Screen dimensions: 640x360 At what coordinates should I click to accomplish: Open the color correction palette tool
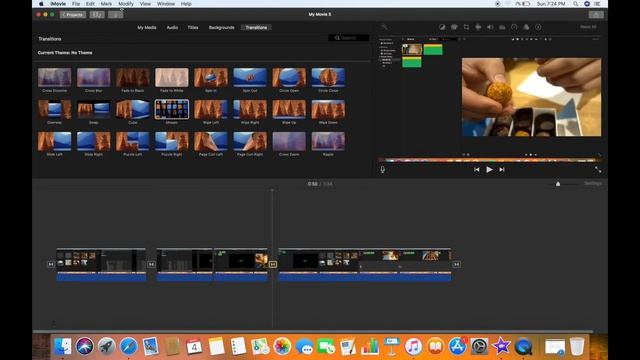[x=454, y=27]
